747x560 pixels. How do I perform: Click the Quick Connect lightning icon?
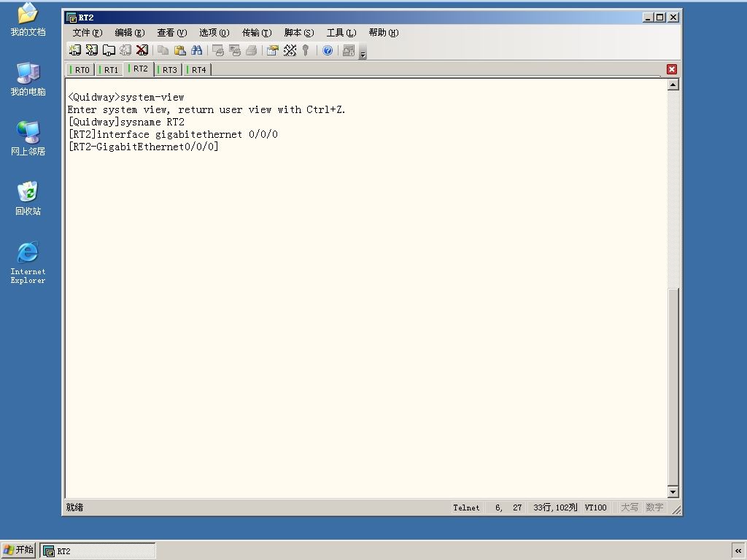pyautogui.click(x=91, y=50)
